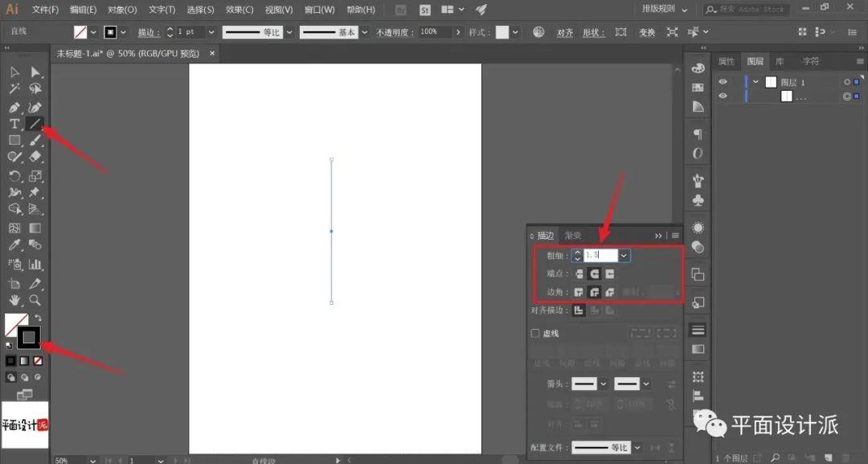Select the Type tool

tap(14, 124)
